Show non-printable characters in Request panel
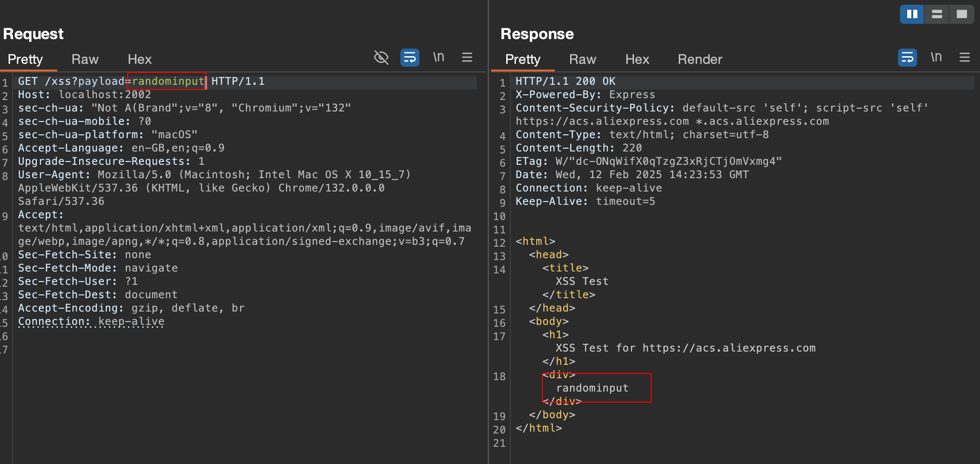Image resolution: width=980 pixels, height=464 pixels. [x=439, y=58]
